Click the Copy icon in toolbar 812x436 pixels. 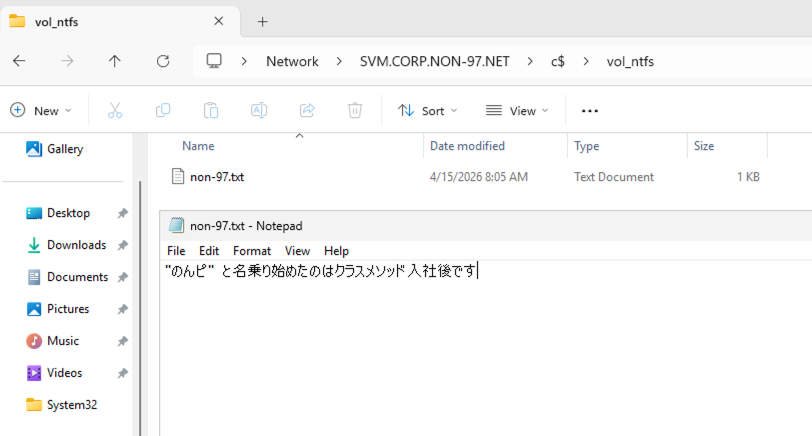(x=163, y=110)
